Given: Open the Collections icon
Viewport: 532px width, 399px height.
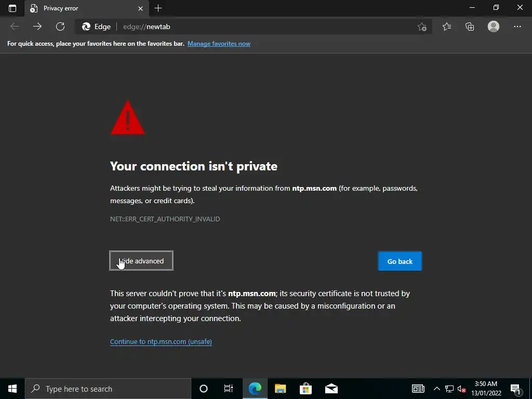Looking at the screenshot, I should [x=470, y=26].
